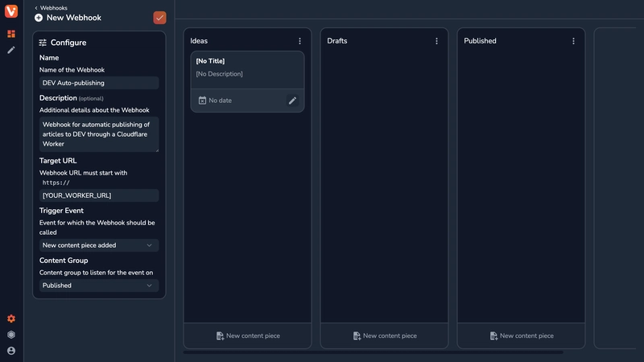This screenshot has height=362, width=644.
Task: Click the Published column title
Action: click(480, 41)
